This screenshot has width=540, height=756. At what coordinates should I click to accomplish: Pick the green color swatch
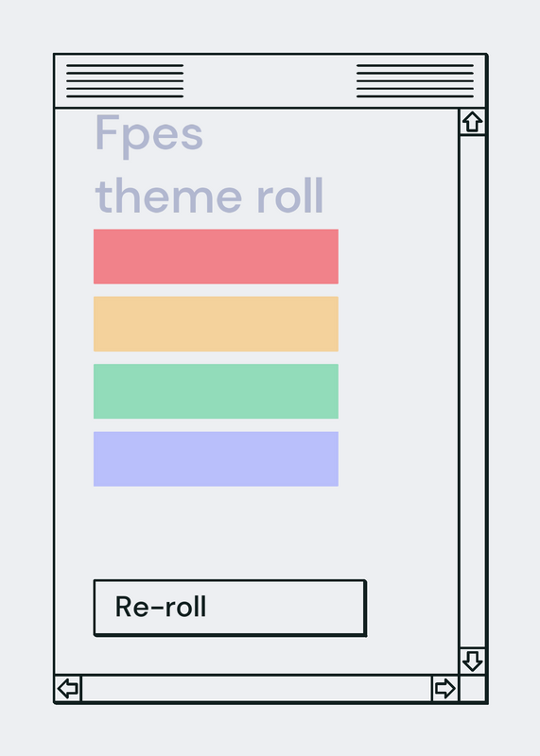click(216, 391)
